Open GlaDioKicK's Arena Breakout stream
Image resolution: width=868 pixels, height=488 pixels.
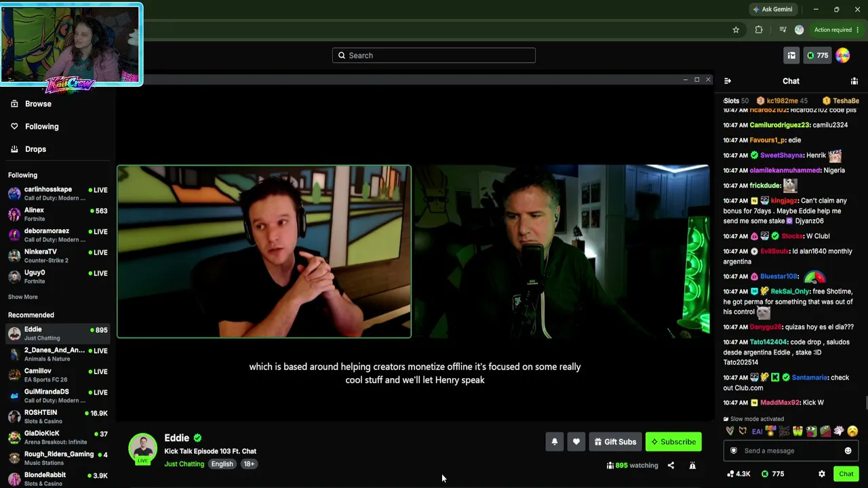[58, 437]
